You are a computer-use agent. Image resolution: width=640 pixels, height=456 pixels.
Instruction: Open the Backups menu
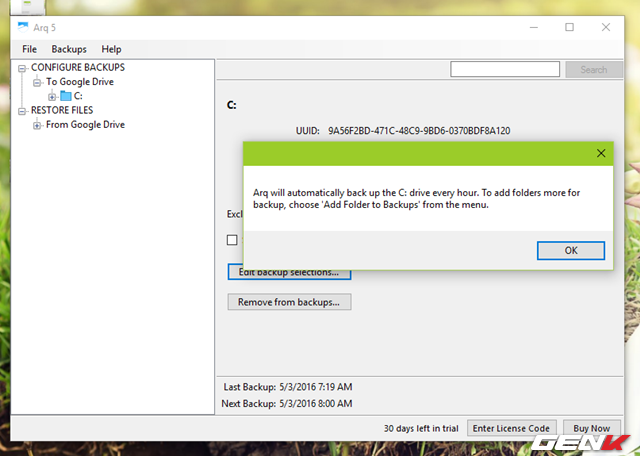(x=69, y=49)
